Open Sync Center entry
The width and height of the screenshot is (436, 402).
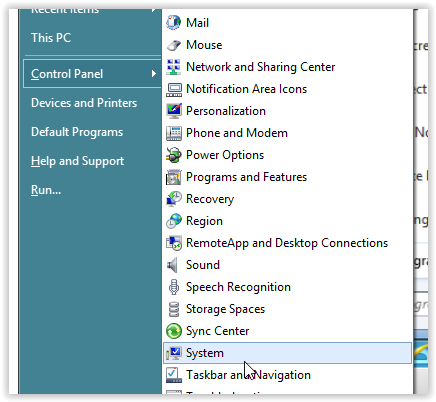(x=288, y=331)
